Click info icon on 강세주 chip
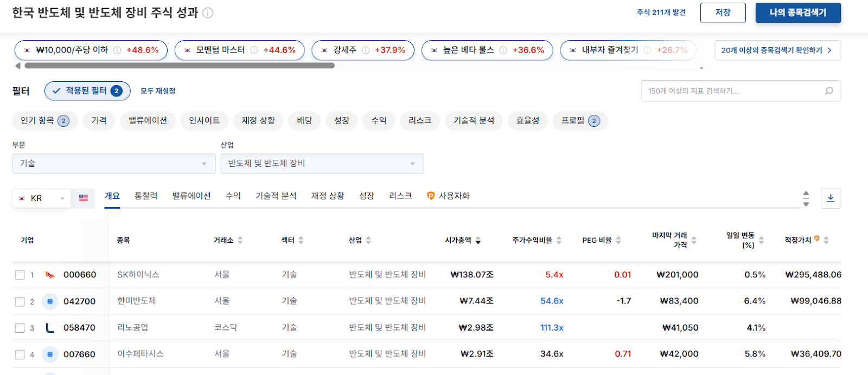 click(366, 50)
